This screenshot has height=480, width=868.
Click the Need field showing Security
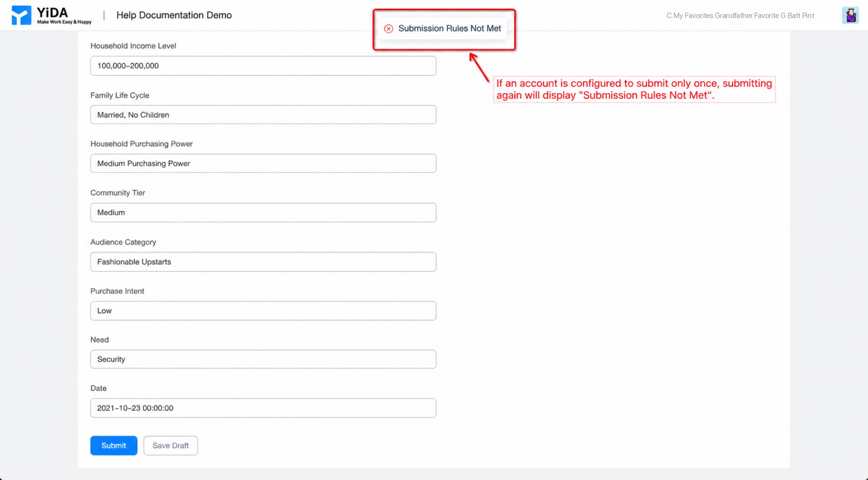[263, 359]
